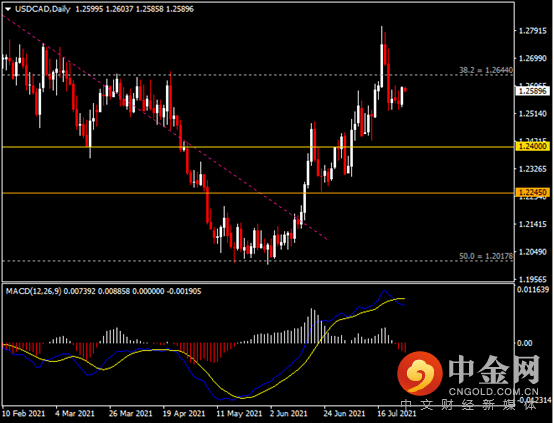Click the 10 Feb 2021 date label
Screen dimensions: 554x423
point(23,413)
